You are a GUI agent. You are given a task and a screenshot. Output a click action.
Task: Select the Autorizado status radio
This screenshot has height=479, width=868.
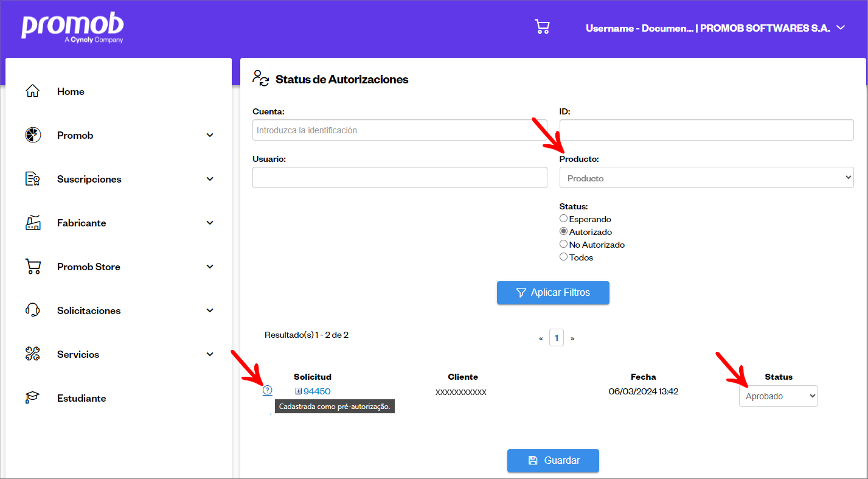point(563,231)
